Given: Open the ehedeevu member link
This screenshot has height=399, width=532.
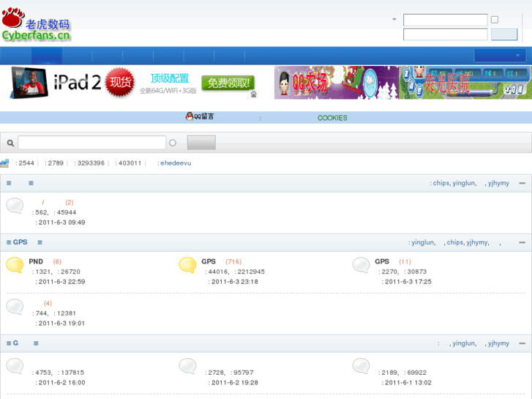Looking at the screenshot, I should [x=176, y=163].
